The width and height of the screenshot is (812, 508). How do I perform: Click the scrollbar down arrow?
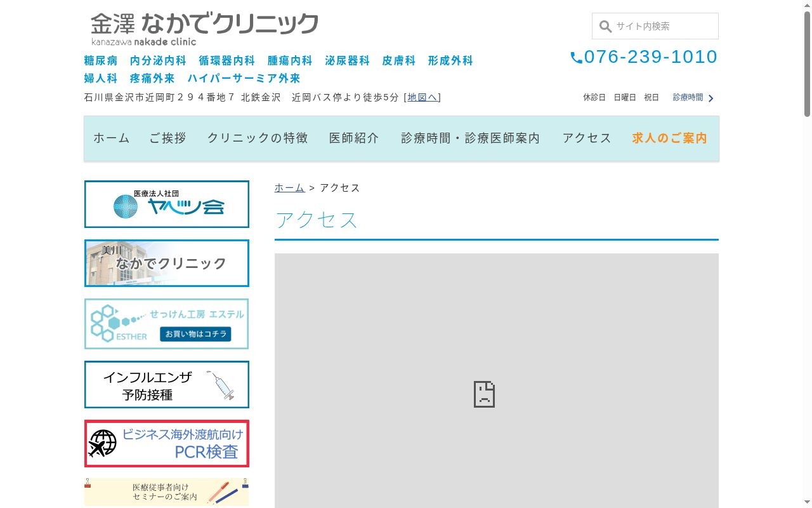[807, 503]
